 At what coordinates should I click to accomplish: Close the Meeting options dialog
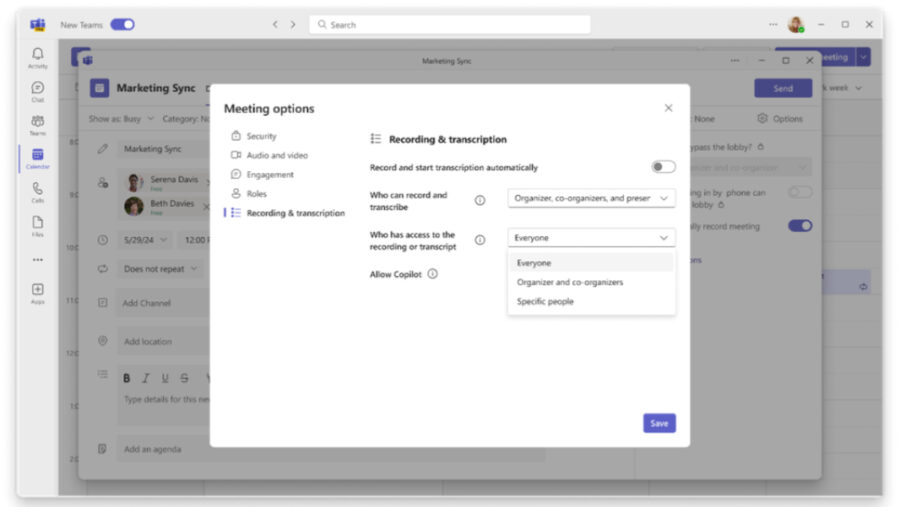click(x=669, y=108)
